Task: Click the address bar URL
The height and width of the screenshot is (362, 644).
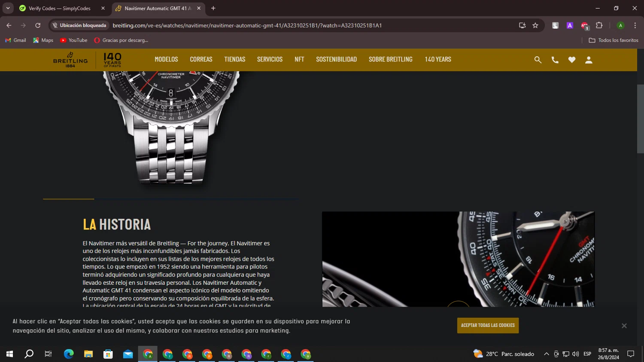Action: click(247, 25)
